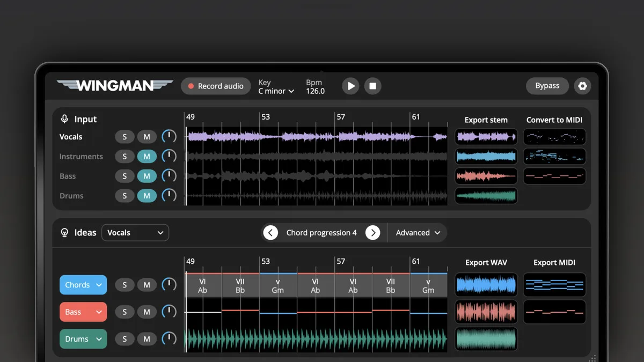Solo the Drums idea track
The image size is (644, 362).
pos(125,339)
